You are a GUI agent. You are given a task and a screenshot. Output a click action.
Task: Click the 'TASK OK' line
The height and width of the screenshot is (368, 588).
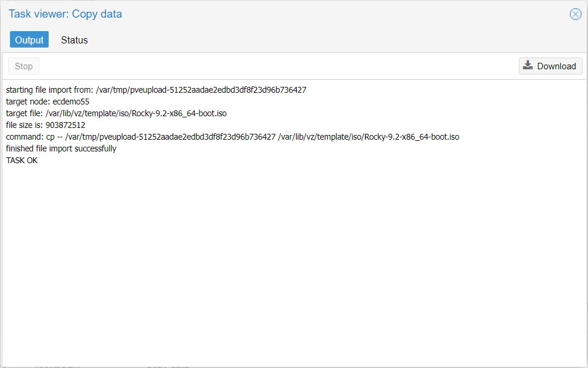pyautogui.click(x=22, y=160)
